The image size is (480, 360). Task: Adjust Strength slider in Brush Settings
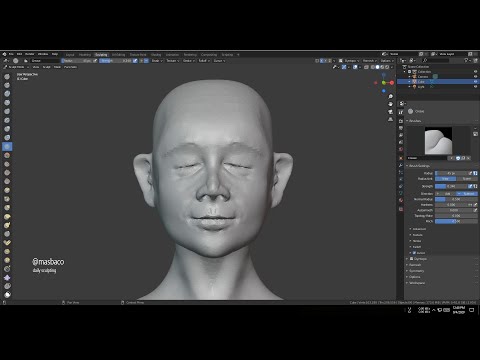click(x=452, y=186)
